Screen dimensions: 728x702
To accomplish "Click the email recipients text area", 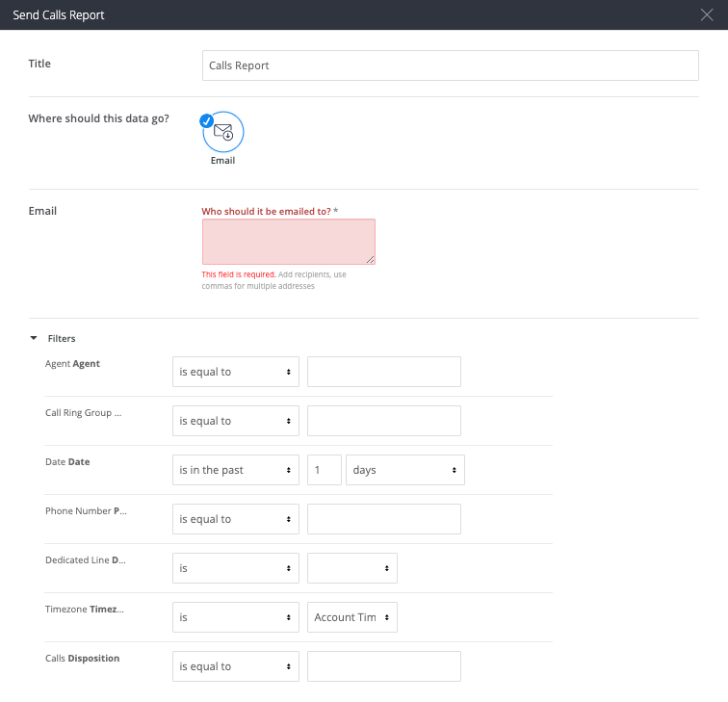I will (289, 242).
